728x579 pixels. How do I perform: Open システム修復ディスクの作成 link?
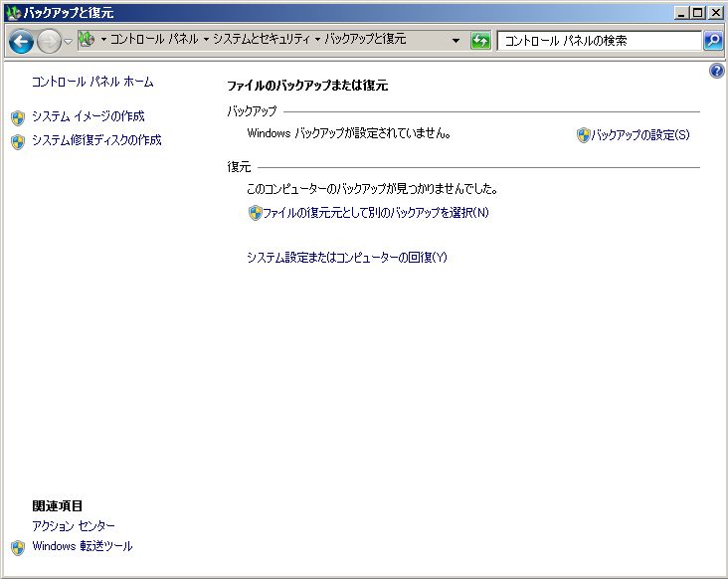pyautogui.click(x=96, y=140)
